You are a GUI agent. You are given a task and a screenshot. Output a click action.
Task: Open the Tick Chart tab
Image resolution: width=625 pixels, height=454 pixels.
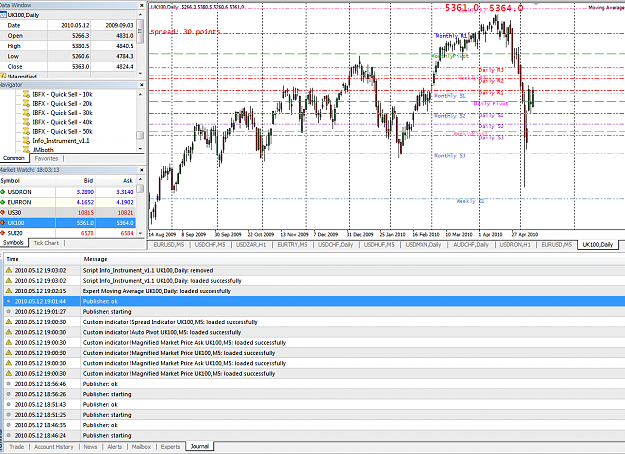[46, 243]
